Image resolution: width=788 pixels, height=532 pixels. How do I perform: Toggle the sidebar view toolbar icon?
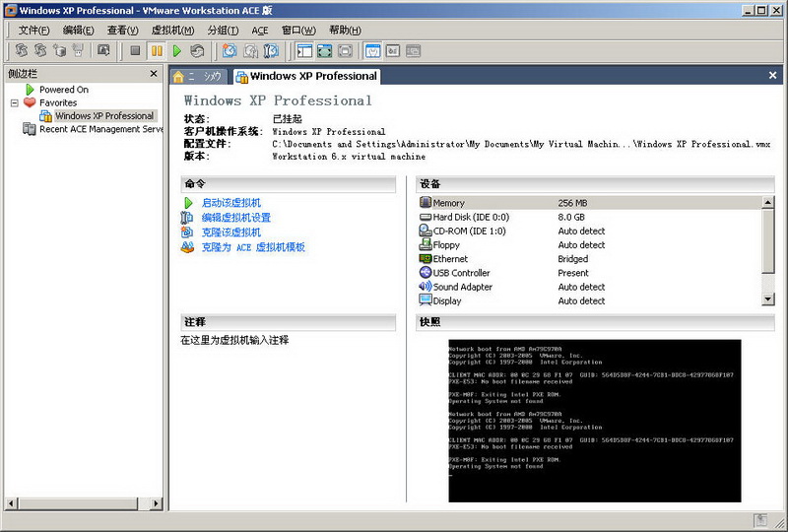304,51
